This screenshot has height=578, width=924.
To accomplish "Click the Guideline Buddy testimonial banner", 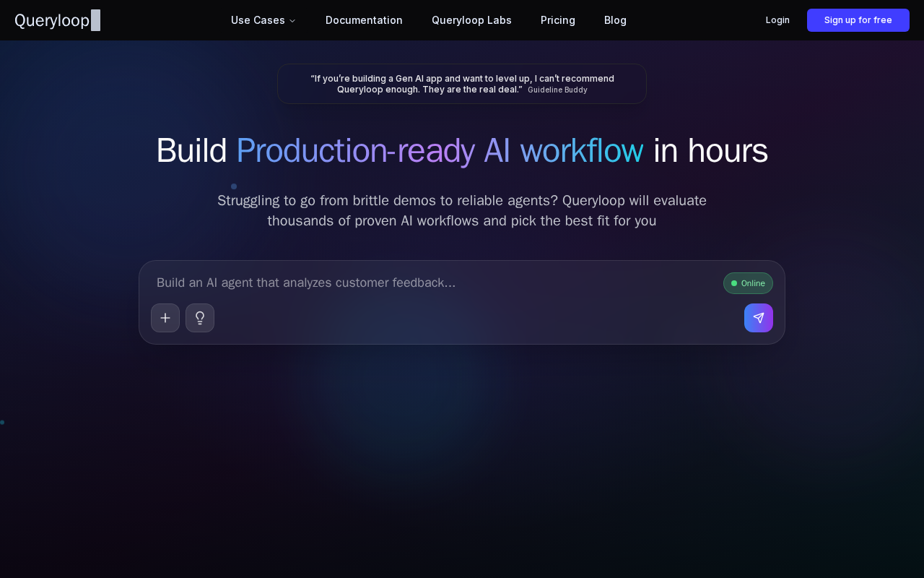I will coord(462,84).
